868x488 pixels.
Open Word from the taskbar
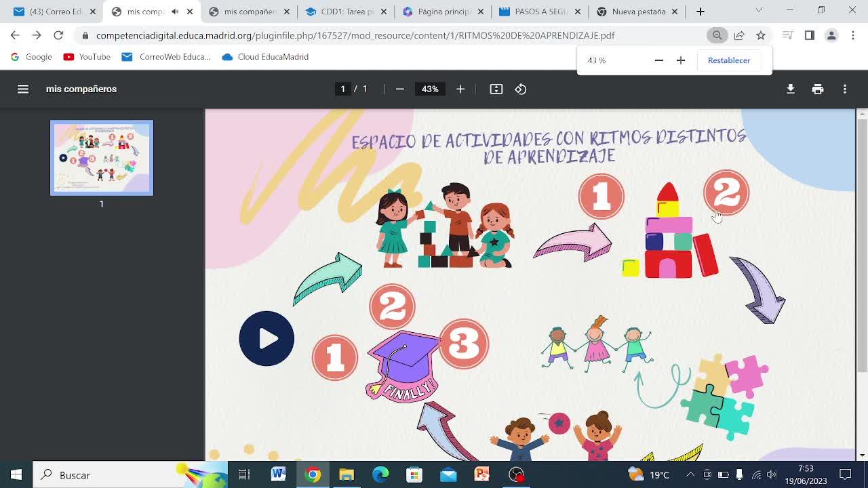(279, 474)
